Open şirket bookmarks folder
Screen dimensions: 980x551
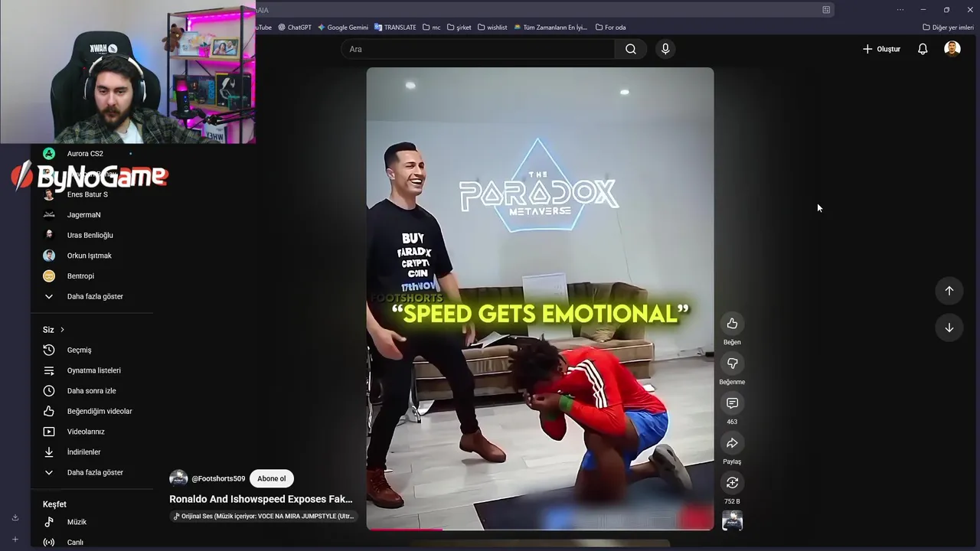click(459, 28)
